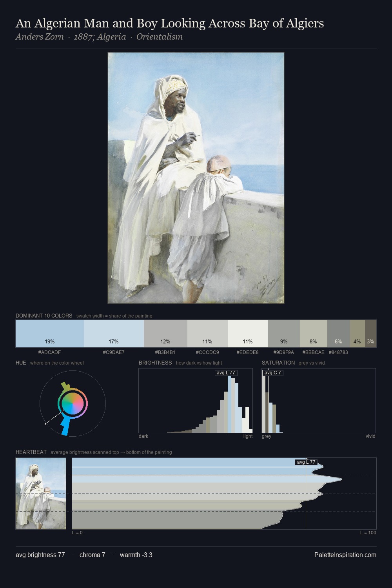Screen dimensions: 392x588
Task: Select the 8% swatch #BBBCAE
Action: click(313, 334)
